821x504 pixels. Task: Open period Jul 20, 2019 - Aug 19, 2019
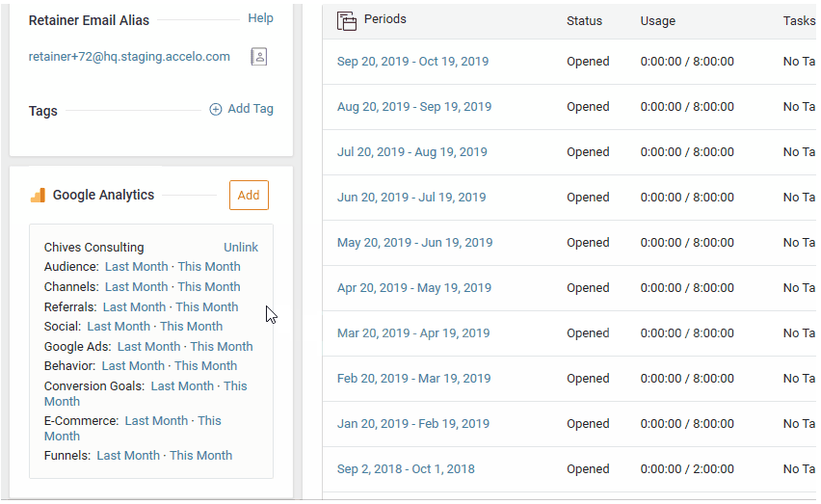(412, 152)
